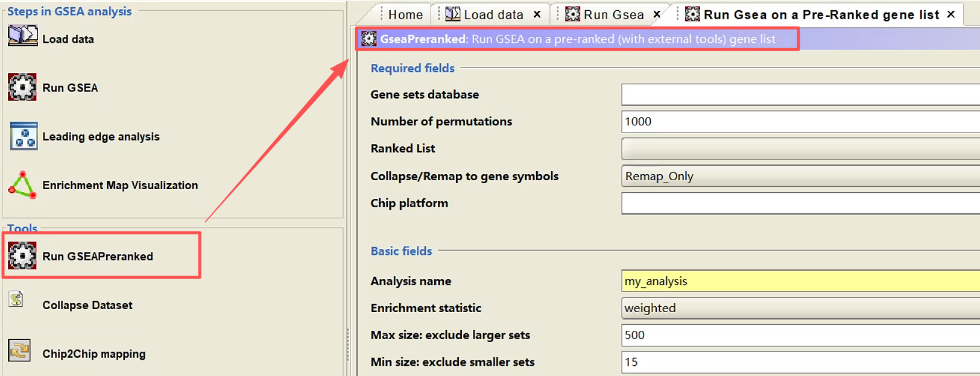980x376 pixels.
Task: Click the Basic fields section heading
Action: point(401,251)
